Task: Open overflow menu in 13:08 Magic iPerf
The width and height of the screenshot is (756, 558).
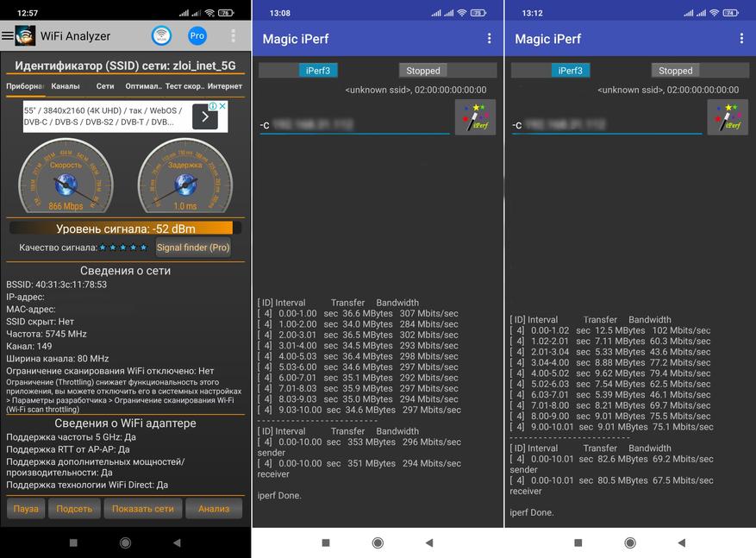Action: coord(489,39)
